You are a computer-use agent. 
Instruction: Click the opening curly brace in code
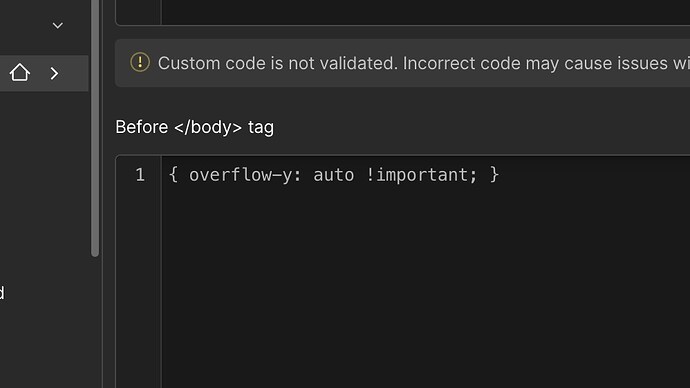[x=173, y=175]
